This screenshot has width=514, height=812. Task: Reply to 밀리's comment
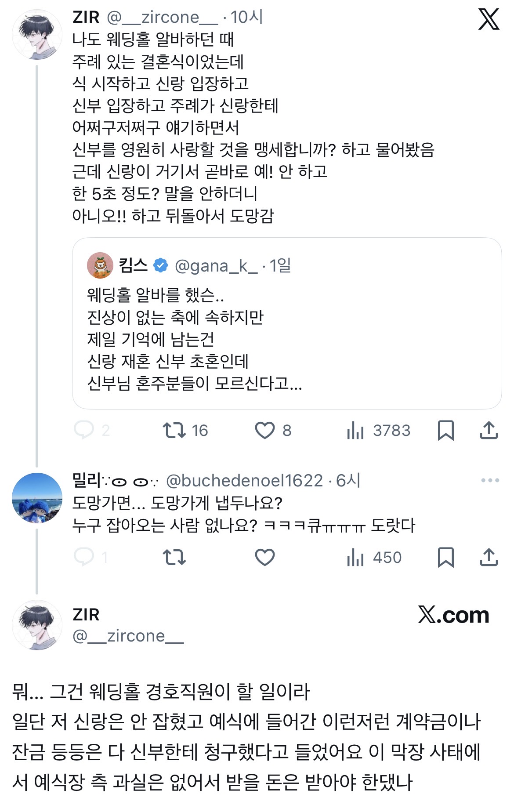tap(84, 557)
